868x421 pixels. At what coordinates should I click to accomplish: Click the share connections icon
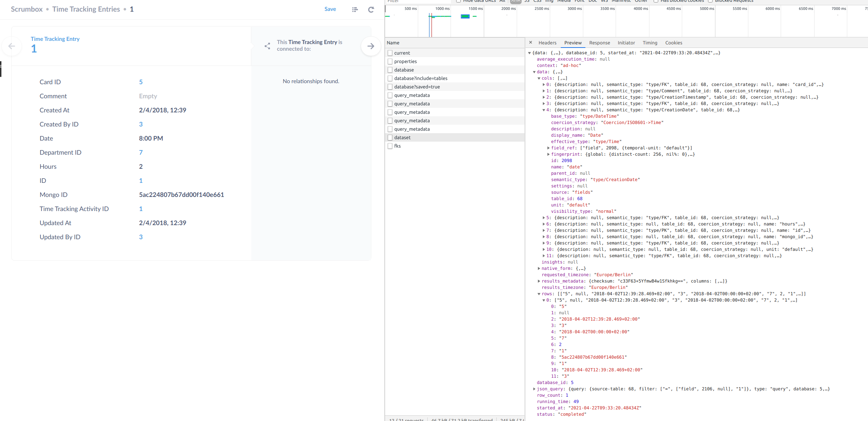click(x=268, y=46)
